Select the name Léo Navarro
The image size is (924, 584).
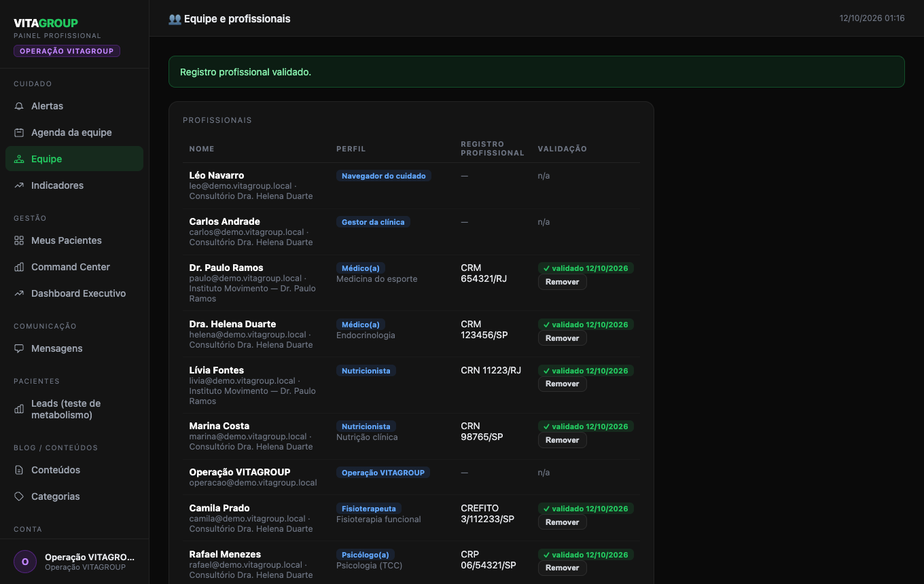tap(217, 175)
